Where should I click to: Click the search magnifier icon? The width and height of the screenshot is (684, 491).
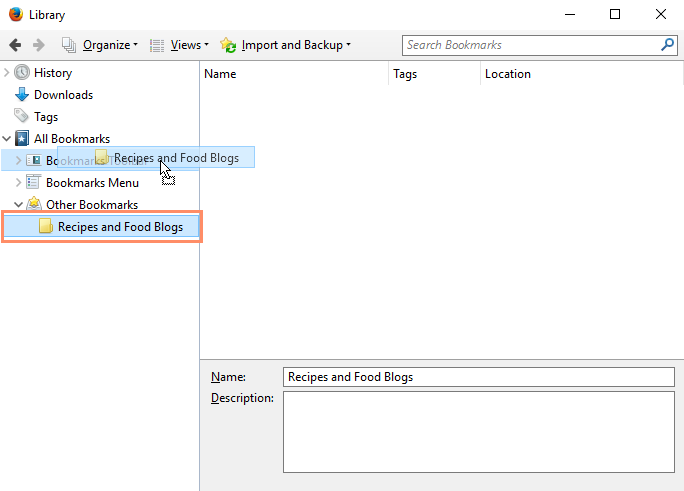667,45
